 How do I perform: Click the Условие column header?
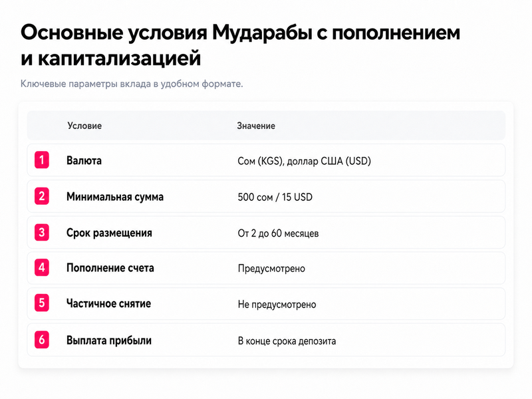[84, 126]
